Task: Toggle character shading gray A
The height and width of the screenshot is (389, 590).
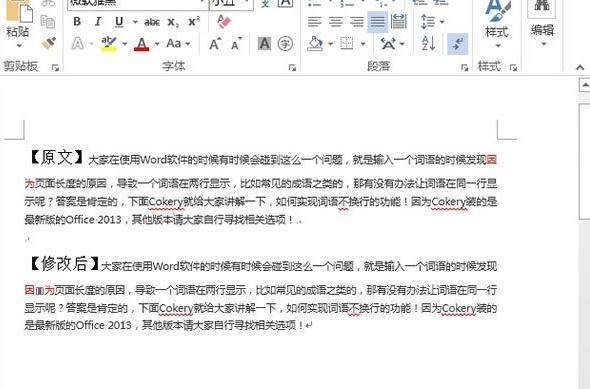Action: coord(265,44)
